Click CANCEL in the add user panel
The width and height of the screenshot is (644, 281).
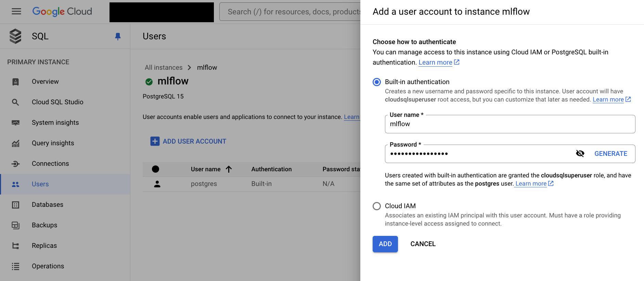pyautogui.click(x=423, y=244)
